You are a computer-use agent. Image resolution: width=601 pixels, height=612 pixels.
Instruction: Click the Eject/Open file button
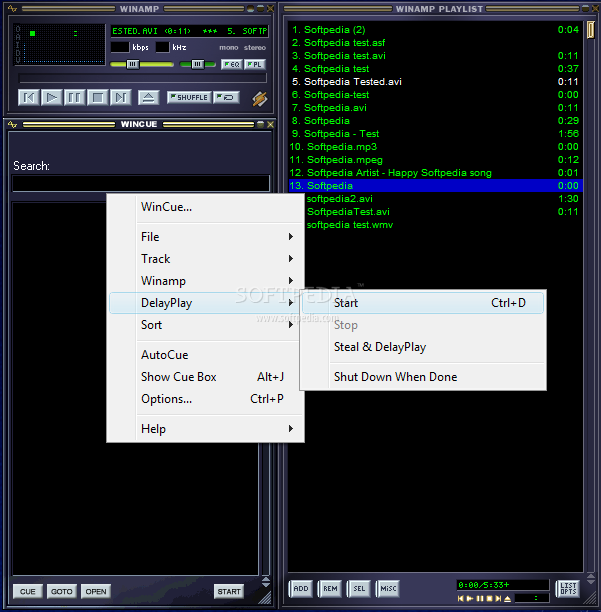[x=148, y=97]
